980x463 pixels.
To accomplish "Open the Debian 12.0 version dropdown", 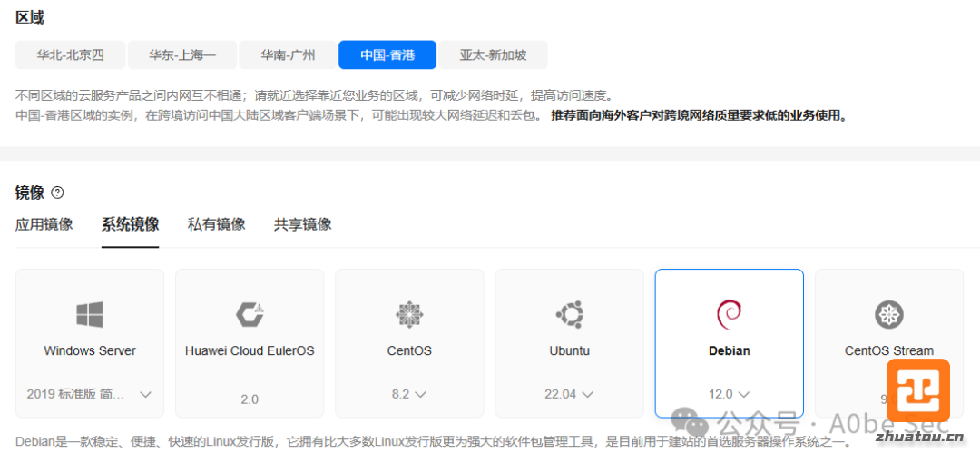I will [729, 394].
